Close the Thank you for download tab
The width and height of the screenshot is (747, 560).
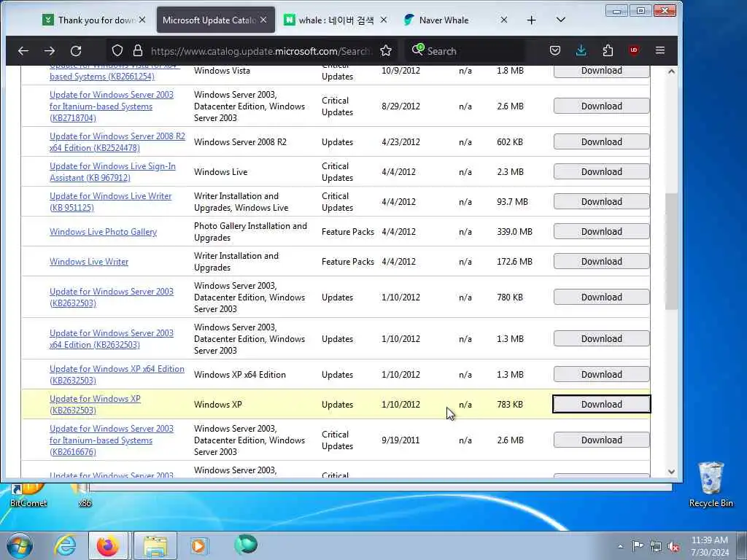coord(142,20)
